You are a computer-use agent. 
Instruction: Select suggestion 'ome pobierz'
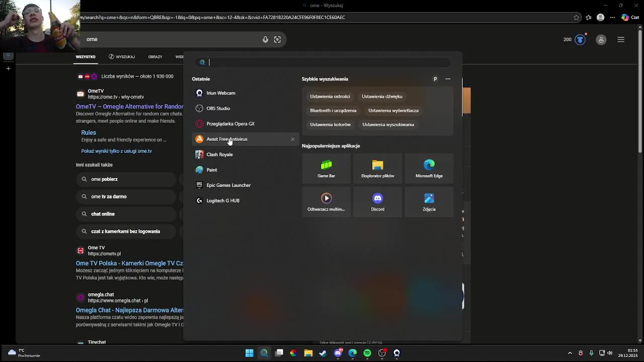[126, 179]
